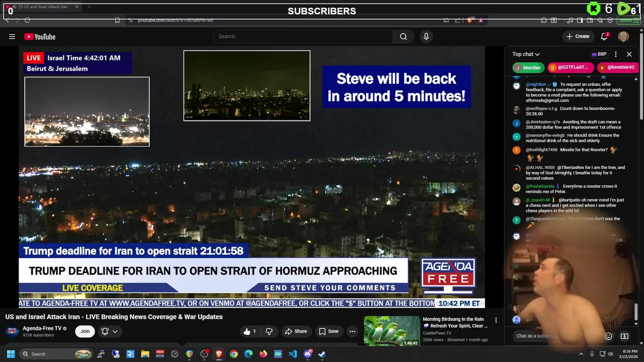Viewport: 644px width, 362px height.
Task: Click the browser address bar URL
Action: coord(176,20)
